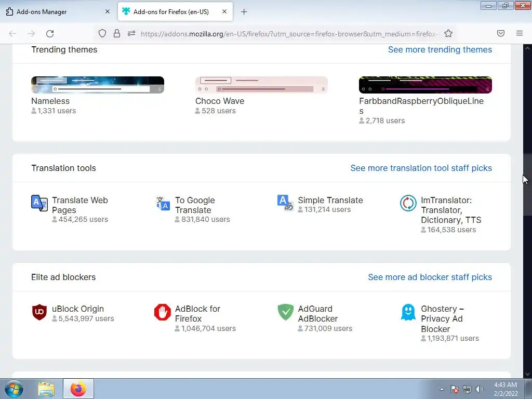Open the AdGuard AdBlocker checkmark icon
Viewport: 532px width, 399px height.
pos(285,312)
